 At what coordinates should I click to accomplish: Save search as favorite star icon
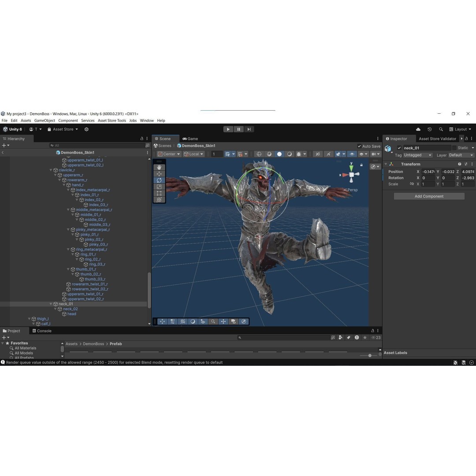(365, 338)
